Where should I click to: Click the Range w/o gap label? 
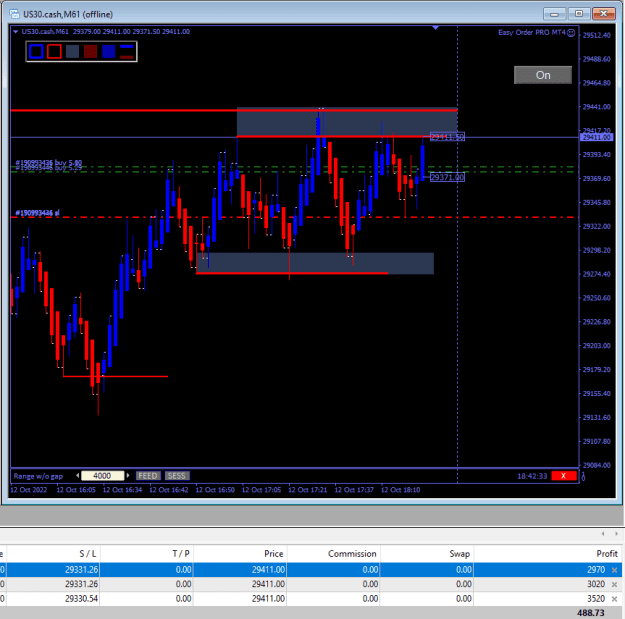point(38,476)
